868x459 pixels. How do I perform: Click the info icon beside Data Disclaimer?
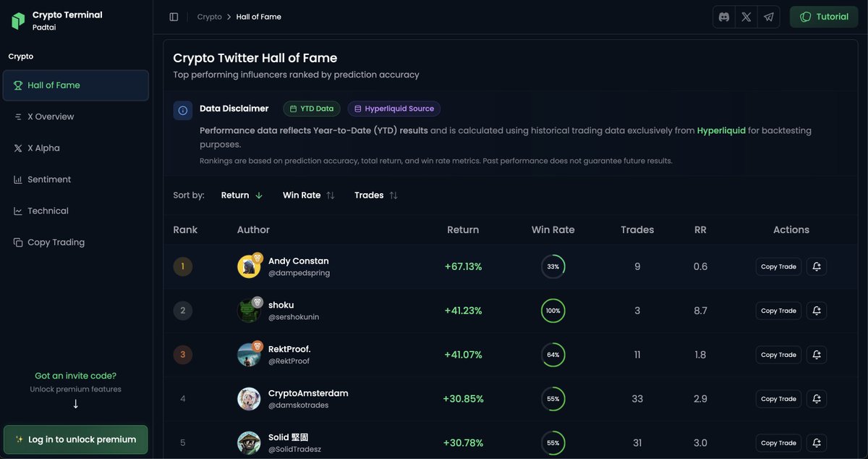(x=183, y=110)
